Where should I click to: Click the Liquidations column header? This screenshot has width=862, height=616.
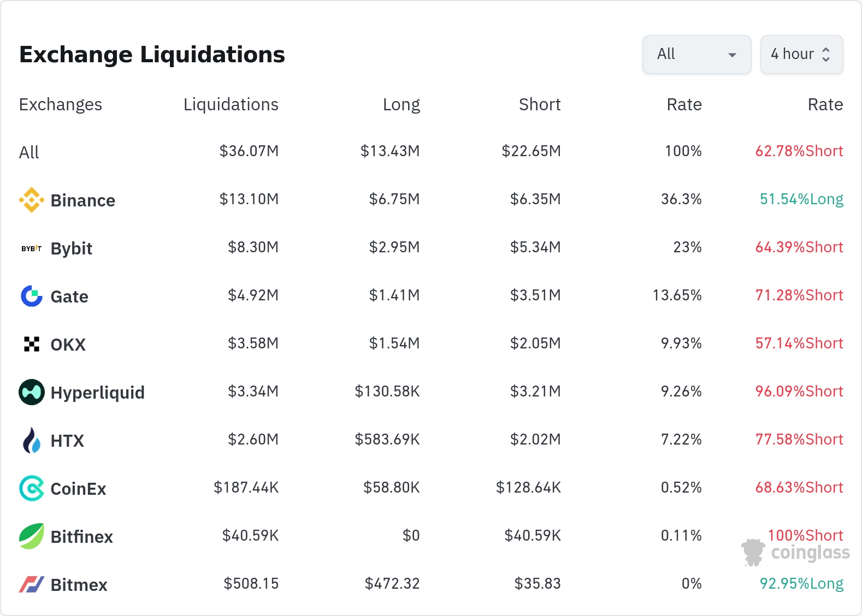tap(231, 104)
